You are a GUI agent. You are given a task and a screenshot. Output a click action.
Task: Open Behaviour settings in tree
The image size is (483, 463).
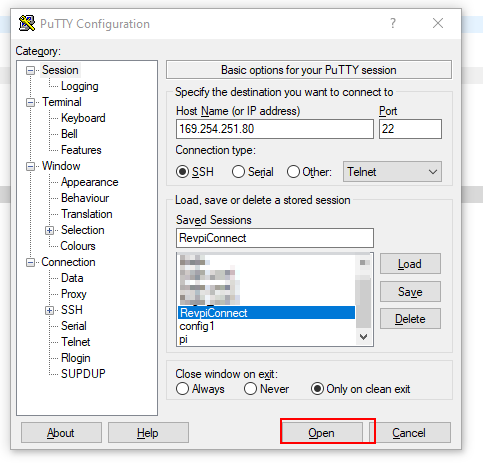point(85,198)
